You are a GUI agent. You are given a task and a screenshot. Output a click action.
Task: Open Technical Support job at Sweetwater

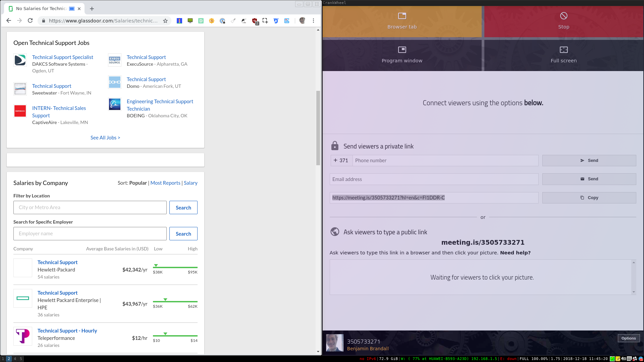(x=52, y=86)
